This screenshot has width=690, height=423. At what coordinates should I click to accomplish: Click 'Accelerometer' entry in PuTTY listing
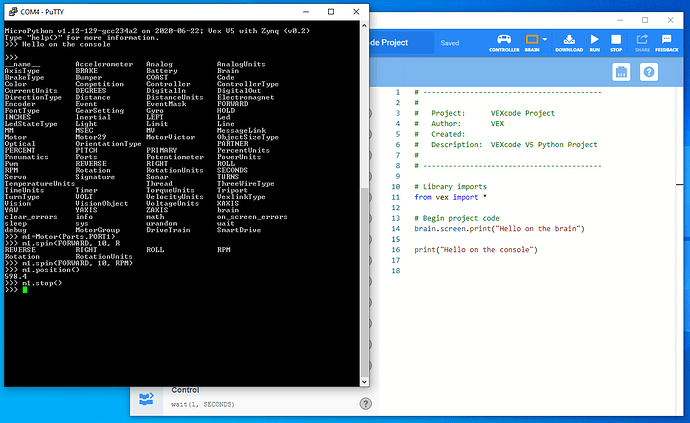[x=104, y=64]
